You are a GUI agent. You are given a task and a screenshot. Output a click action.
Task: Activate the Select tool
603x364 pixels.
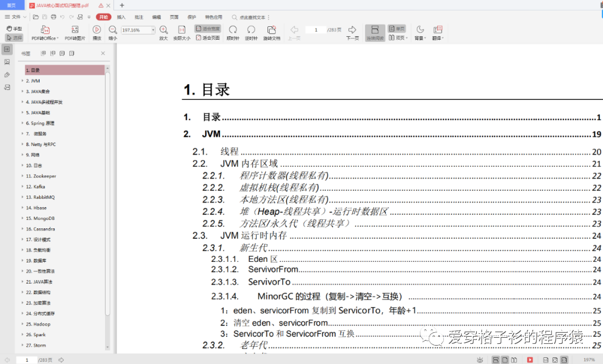tap(14, 37)
